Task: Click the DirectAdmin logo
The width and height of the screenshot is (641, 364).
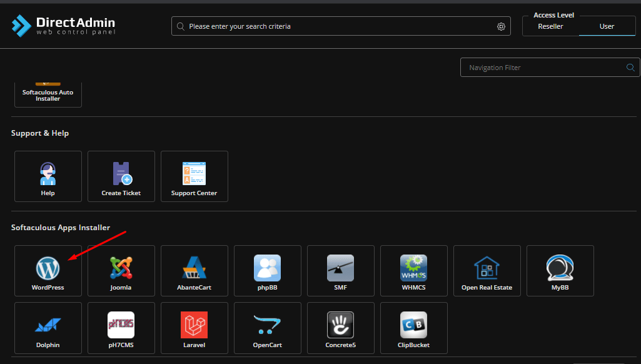Action: pos(63,26)
